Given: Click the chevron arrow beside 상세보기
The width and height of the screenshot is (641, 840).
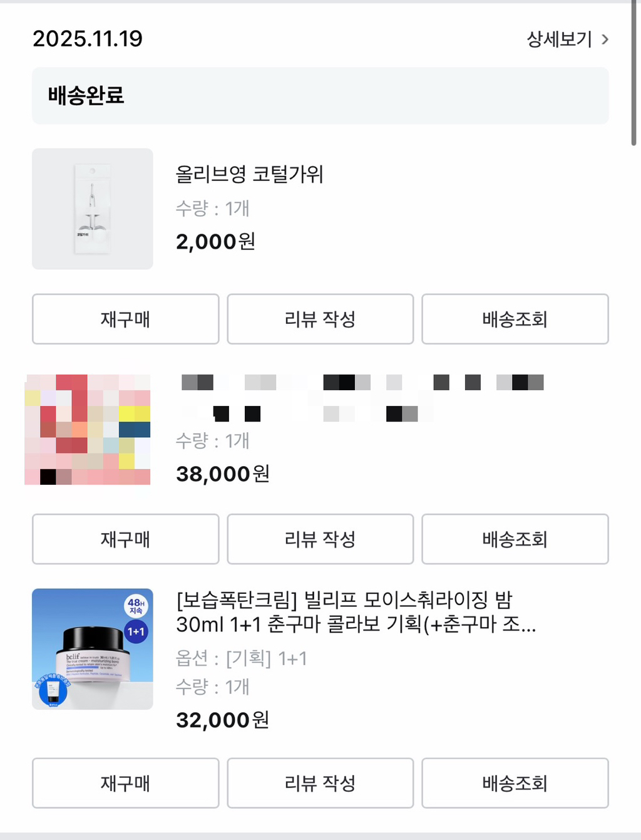Looking at the screenshot, I should coord(605,39).
